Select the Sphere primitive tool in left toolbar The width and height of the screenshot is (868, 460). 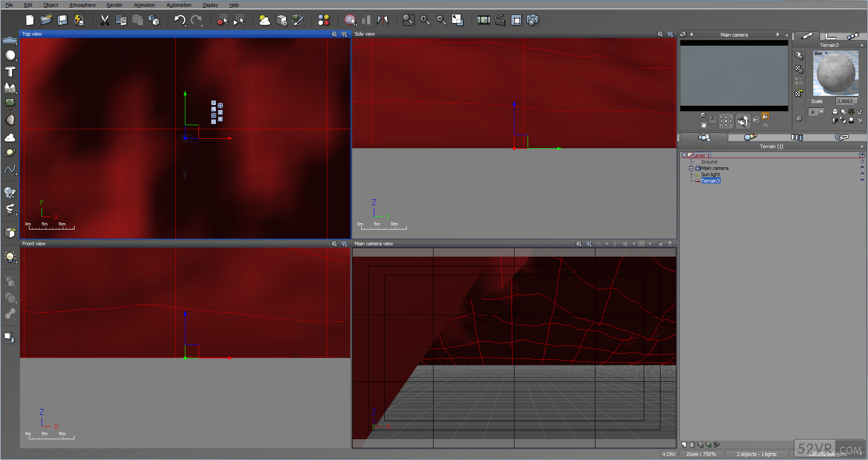pyautogui.click(x=10, y=56)
